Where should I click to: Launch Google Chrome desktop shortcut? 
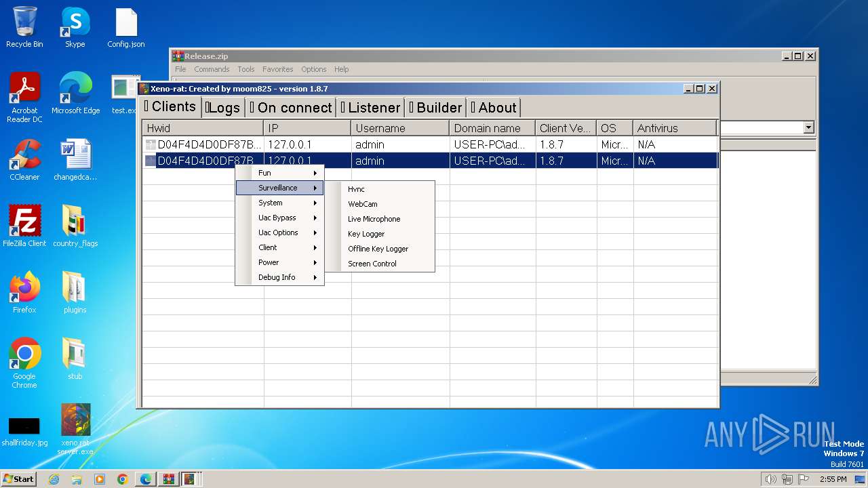(24, 363)
